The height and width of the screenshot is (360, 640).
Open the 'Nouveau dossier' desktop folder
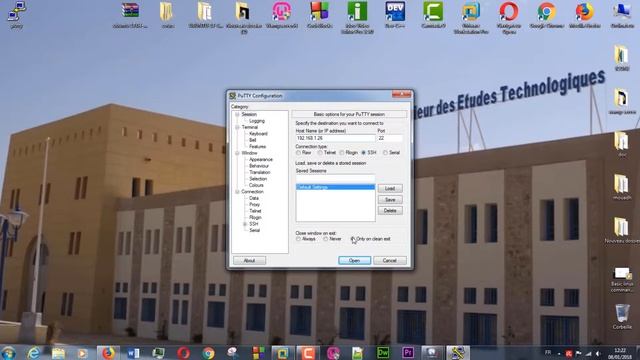point(622,230)
